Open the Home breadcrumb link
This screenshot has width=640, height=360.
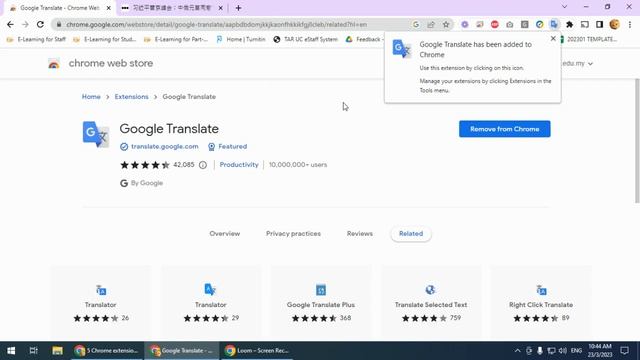pos(91,97)
